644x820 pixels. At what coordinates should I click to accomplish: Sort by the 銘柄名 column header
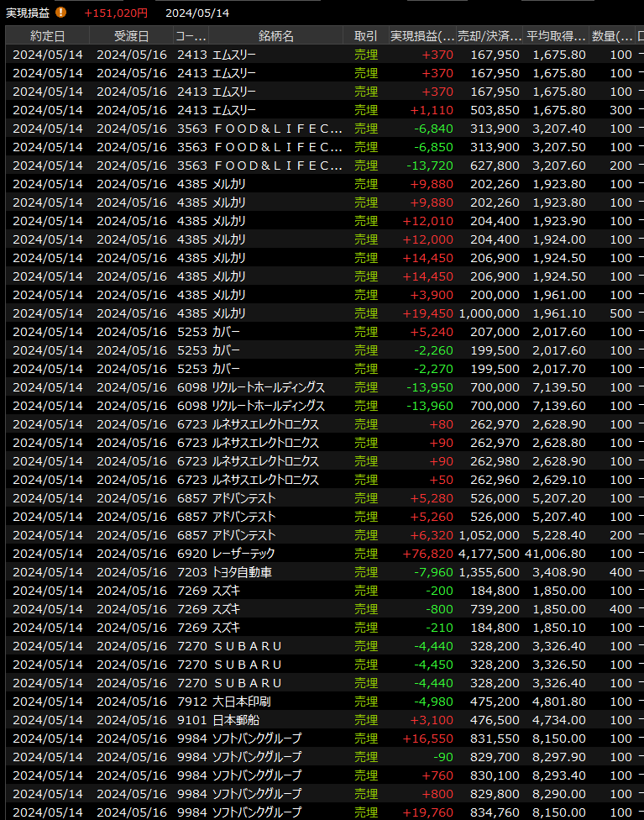tap(275, 35)
